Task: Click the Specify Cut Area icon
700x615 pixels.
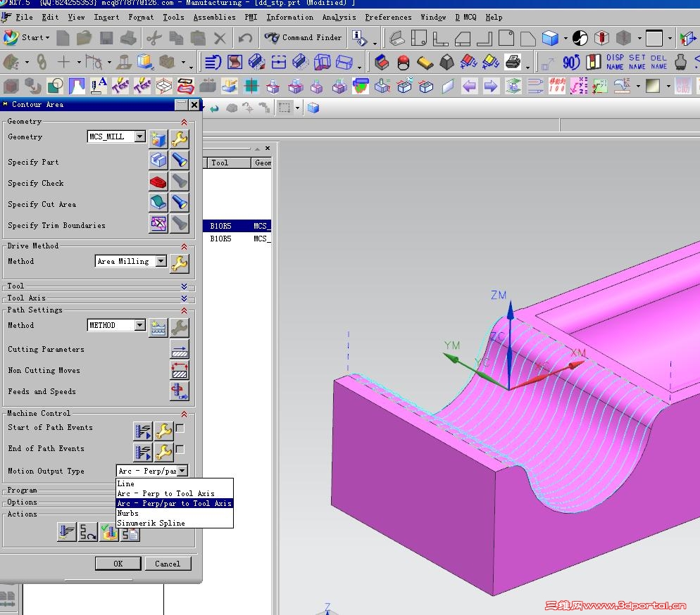Action: (158, 203)
